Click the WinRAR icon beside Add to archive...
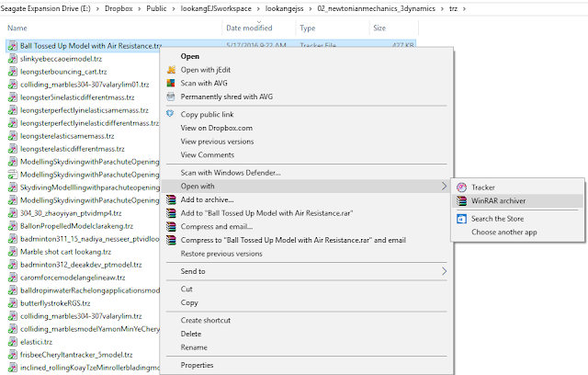 coord(171,199)
